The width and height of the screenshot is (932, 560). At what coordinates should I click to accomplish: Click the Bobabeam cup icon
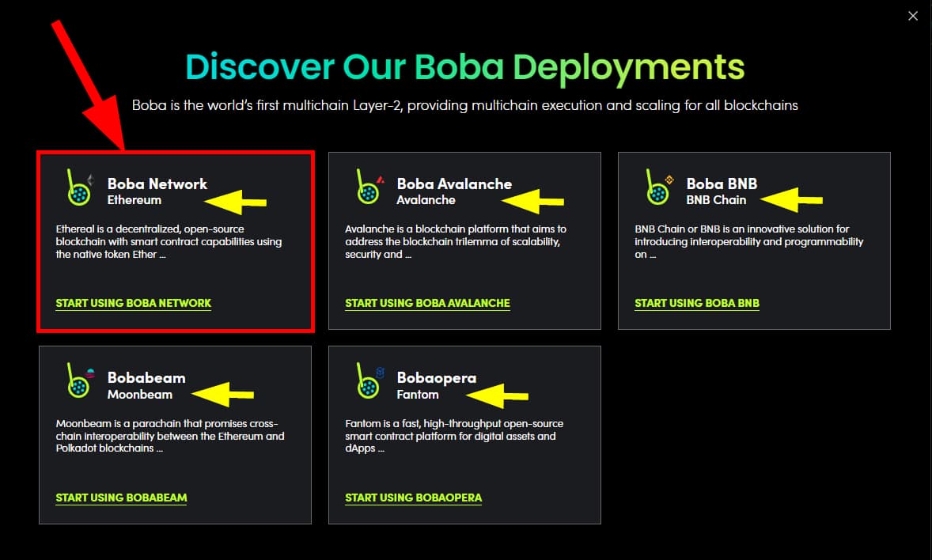78,388
